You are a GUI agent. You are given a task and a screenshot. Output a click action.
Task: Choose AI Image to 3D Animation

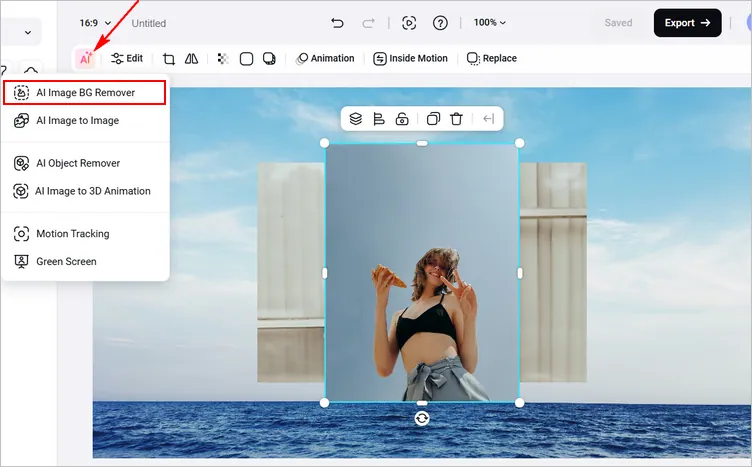[x=84, y=191]
